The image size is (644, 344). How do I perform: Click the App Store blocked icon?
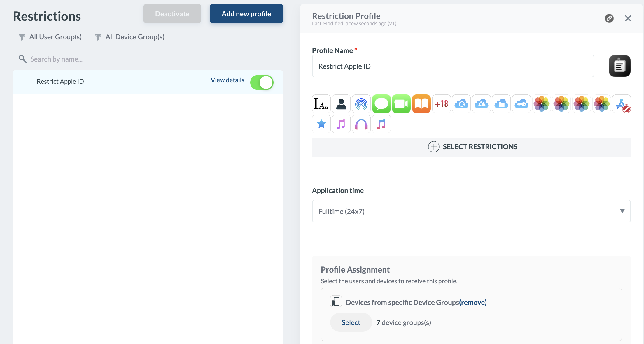tap(622, 104)
